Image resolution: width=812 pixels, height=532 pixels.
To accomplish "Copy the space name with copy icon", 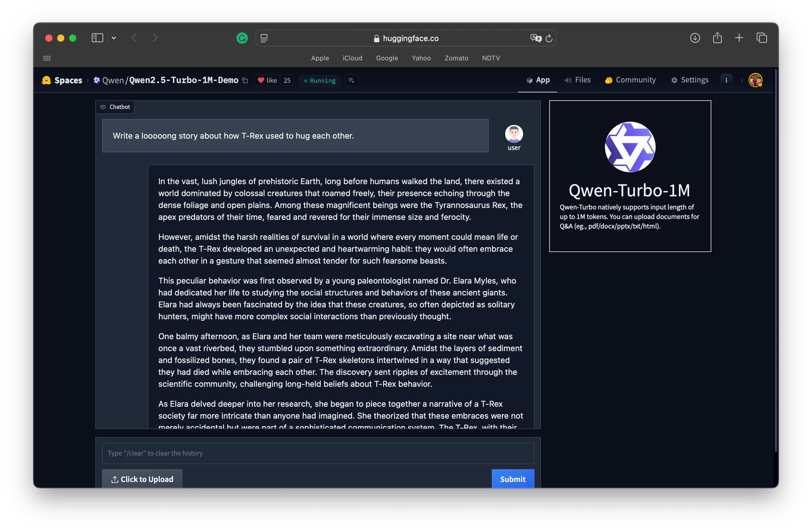I will click(x=245, y=81).
